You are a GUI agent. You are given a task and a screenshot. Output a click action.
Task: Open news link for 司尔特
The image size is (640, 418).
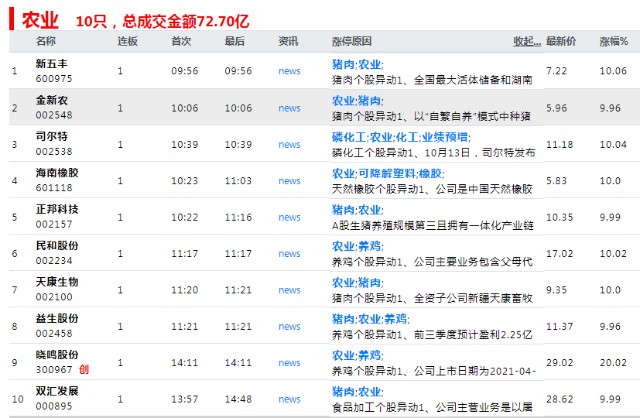pyautogui.click(x=289, y=145)
